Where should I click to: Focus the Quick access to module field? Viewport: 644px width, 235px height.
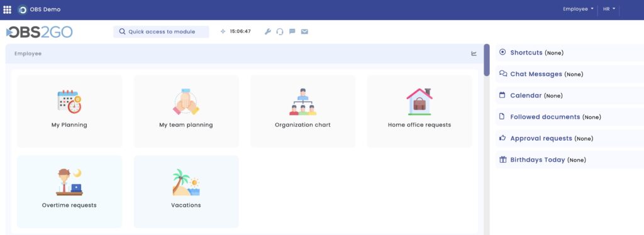tap(161, 31)
